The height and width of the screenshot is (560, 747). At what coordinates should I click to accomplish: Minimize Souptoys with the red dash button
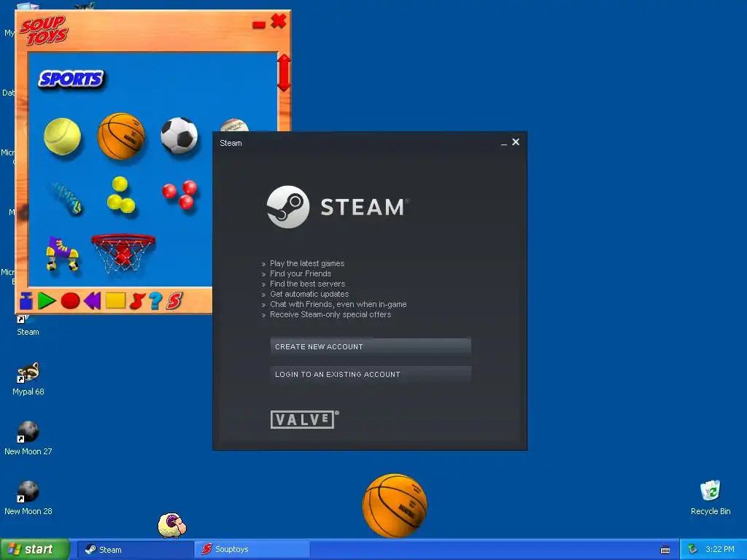[x=259, y=25]
